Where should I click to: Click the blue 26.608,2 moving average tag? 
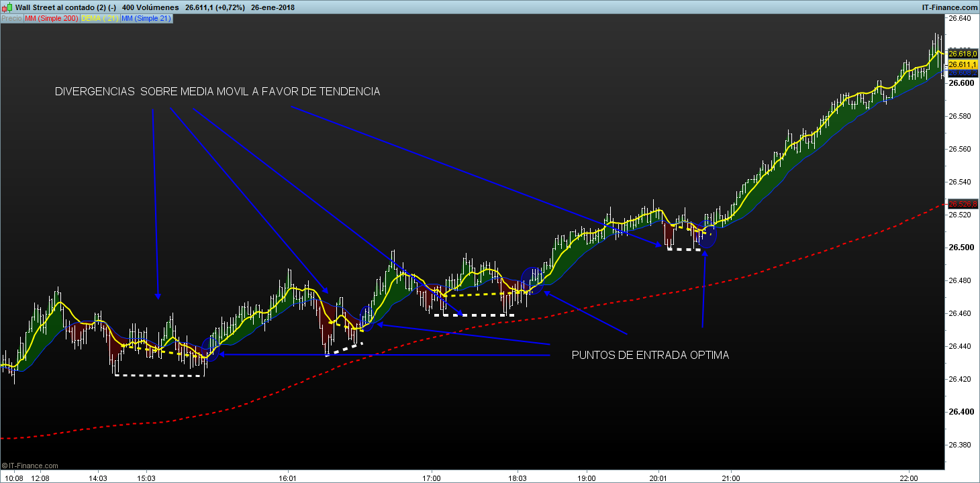tap(962, 72)
